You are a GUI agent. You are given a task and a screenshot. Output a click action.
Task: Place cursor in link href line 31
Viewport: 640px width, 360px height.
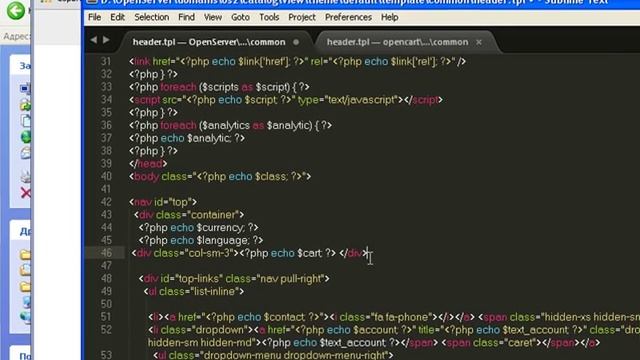(x=298, y=62)
